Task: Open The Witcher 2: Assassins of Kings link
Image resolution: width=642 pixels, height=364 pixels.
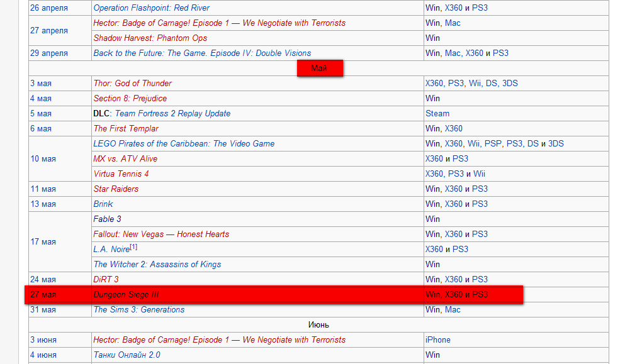Action: 157,265
